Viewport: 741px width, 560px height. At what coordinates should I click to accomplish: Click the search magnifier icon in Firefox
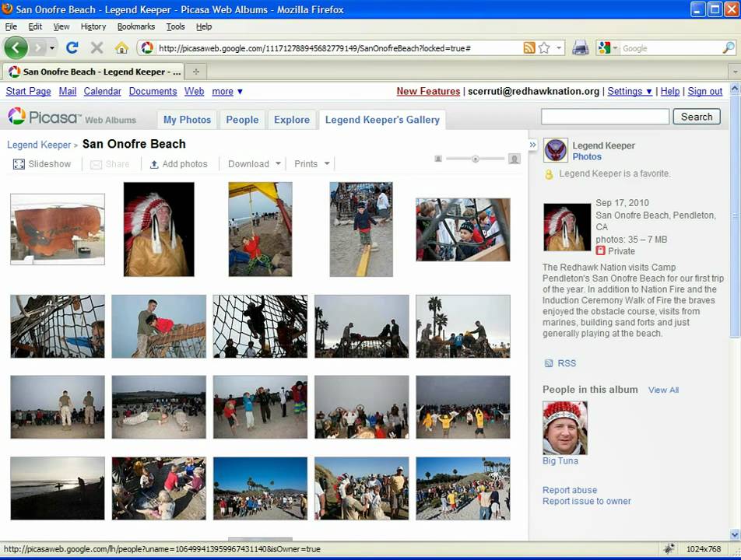[729, 47]
